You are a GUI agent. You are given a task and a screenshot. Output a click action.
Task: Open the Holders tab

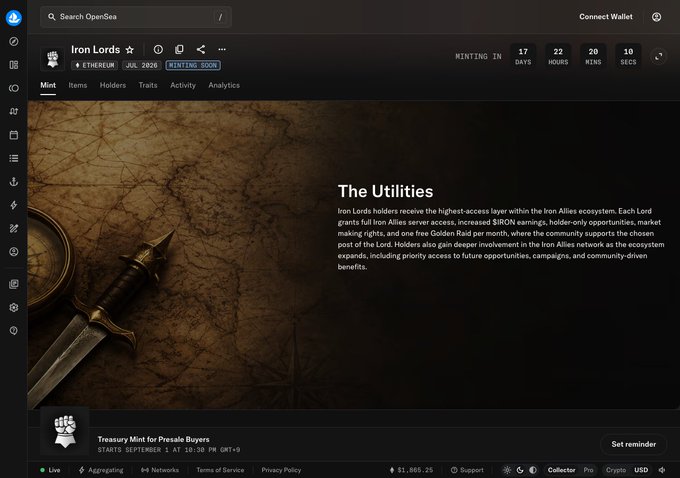pos(113,85)
